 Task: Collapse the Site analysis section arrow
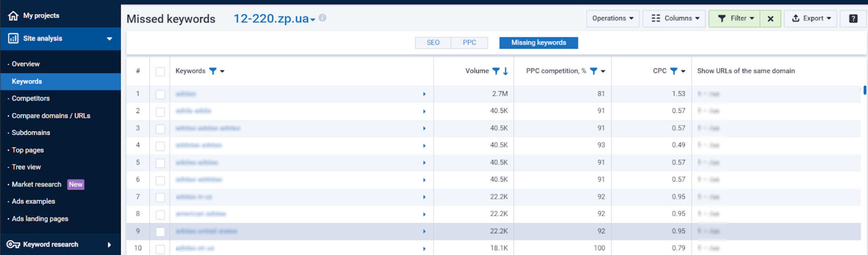click(109, 39)
